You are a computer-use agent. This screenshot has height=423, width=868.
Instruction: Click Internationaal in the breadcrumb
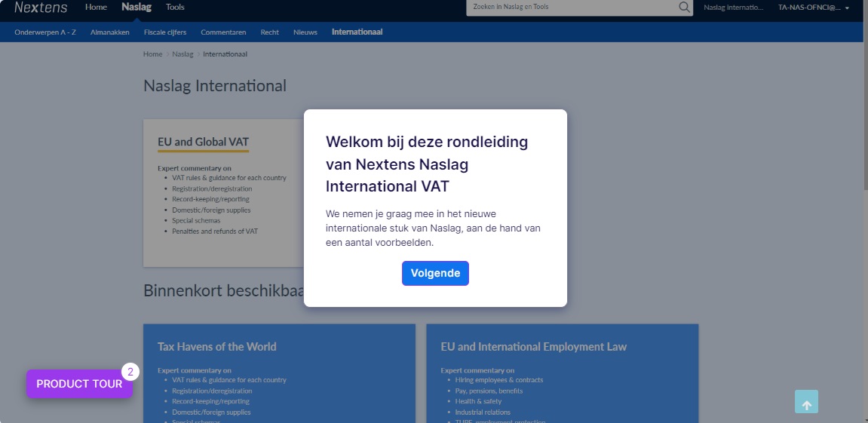(x=225, y=54)
